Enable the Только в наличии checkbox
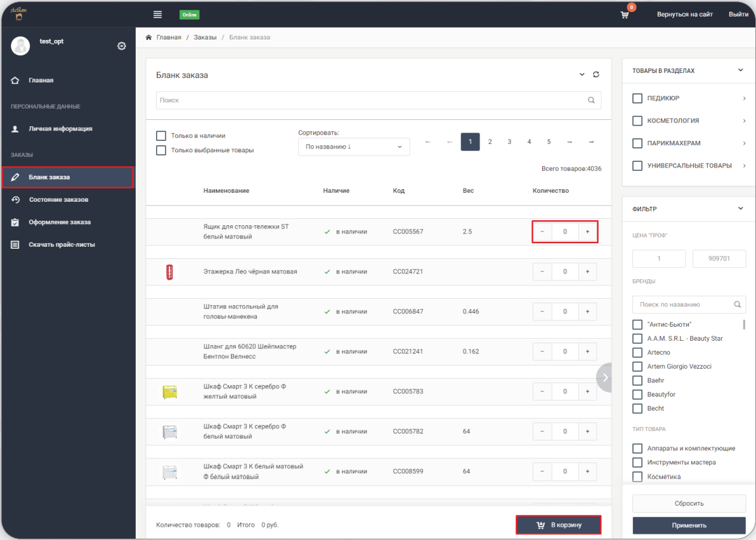This screenshot has width=756, height=540. tap(161, 136)
